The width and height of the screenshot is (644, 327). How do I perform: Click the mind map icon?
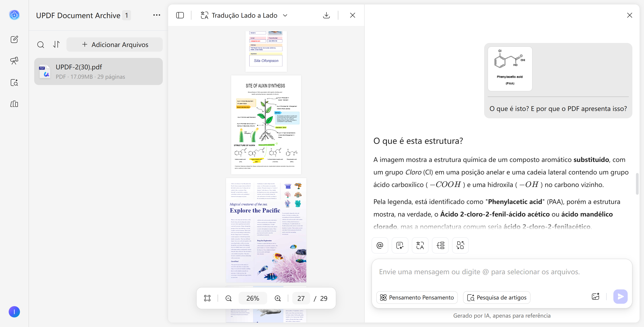(x=440, y=245)
